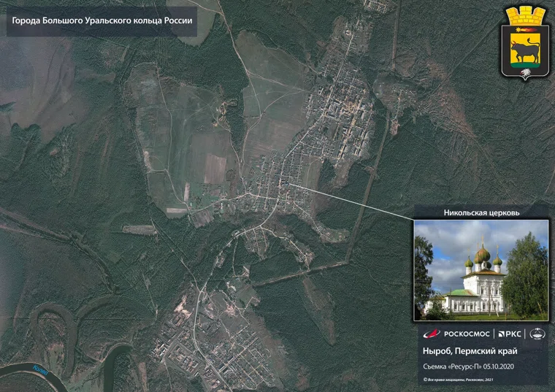The image size is (555, 392).
Task: Click the green onion domes in church photo
Action: (x=481, y=257)
